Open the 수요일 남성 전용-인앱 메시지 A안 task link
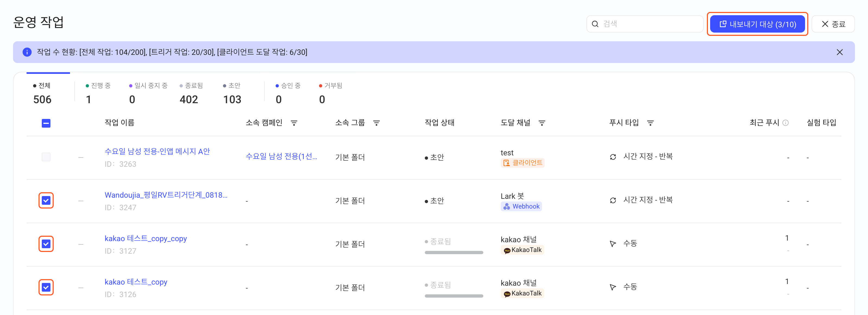 [157, 152]
